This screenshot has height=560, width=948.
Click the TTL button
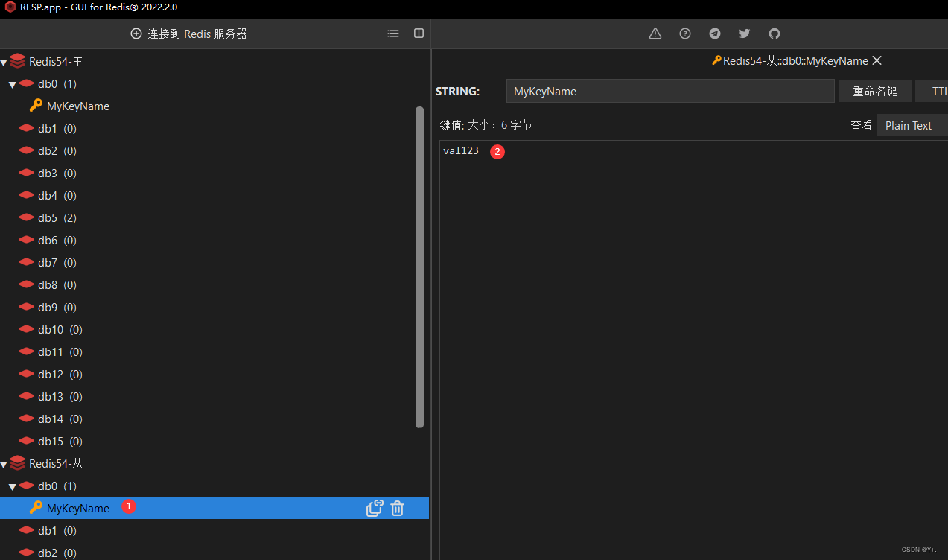(x=932, y=91)
